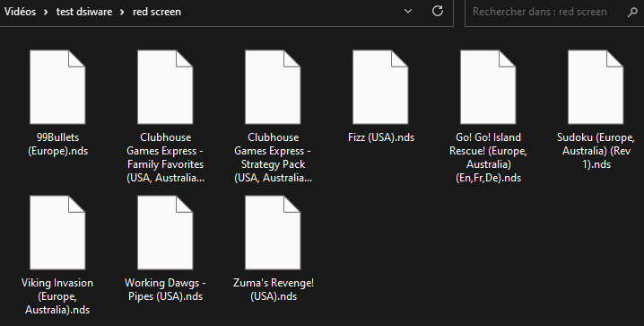This screenshot has height=326, width=644.
Task: Select Clubhouse Games Express Family Favorites file icon
Action: (x=165, y=87)
